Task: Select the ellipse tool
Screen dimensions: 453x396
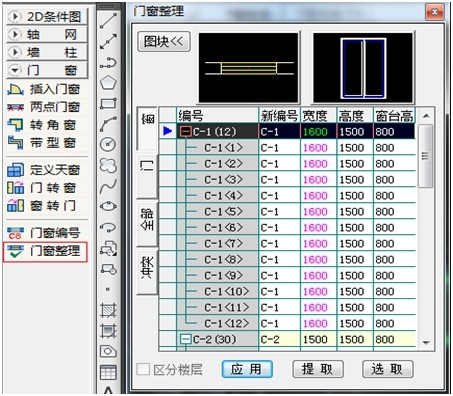Action: click(x=108, y=207)
